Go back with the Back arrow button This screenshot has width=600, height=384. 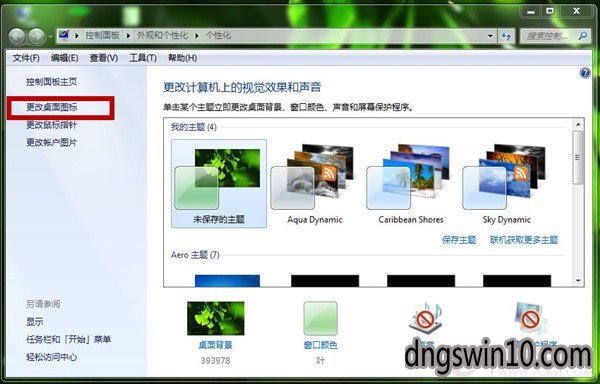16,36
